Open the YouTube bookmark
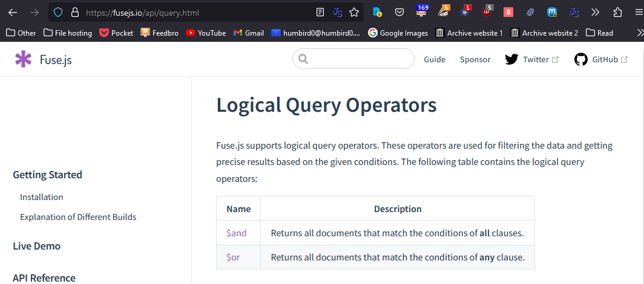644x284 pixels. (x=206, y=33)
